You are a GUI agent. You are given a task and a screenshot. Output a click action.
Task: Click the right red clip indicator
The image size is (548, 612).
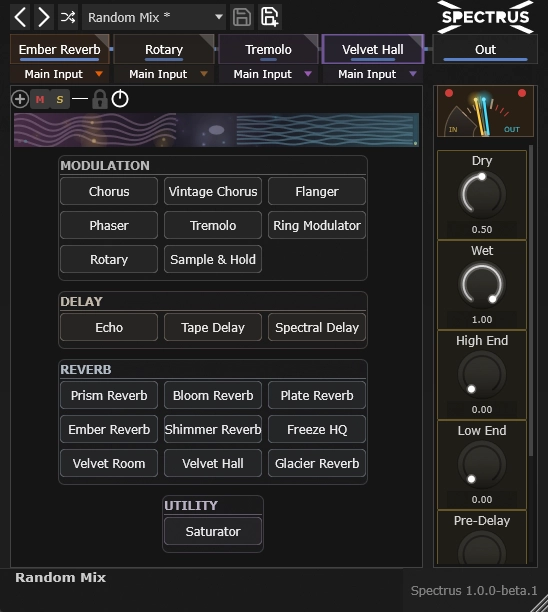coord(522,93)
